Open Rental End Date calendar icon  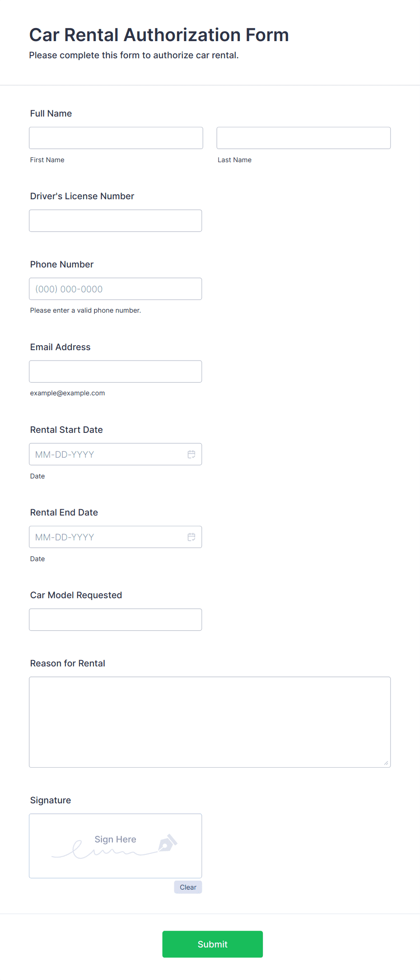click(191, 537)
